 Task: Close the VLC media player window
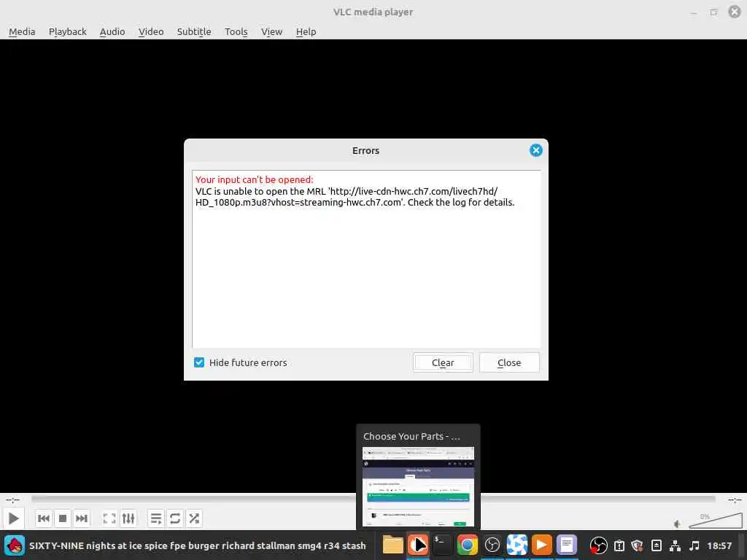(x=735, y=12)
